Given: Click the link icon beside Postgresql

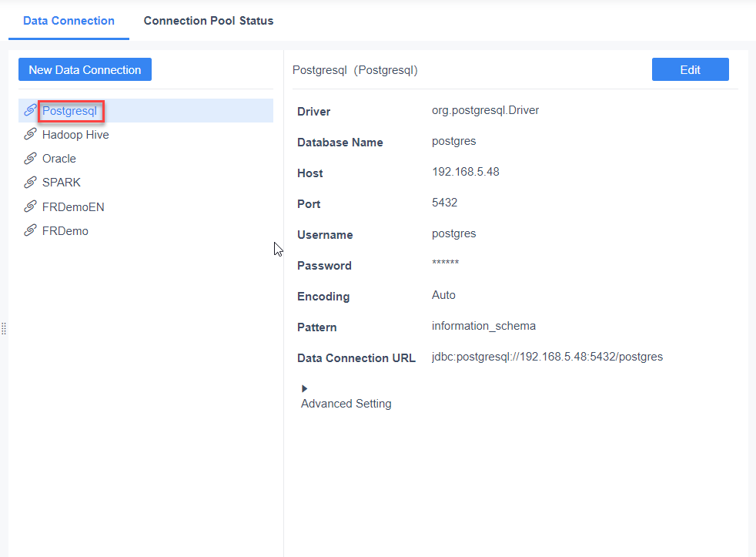Looking at the screenshot, I should [x=30, y=110].
